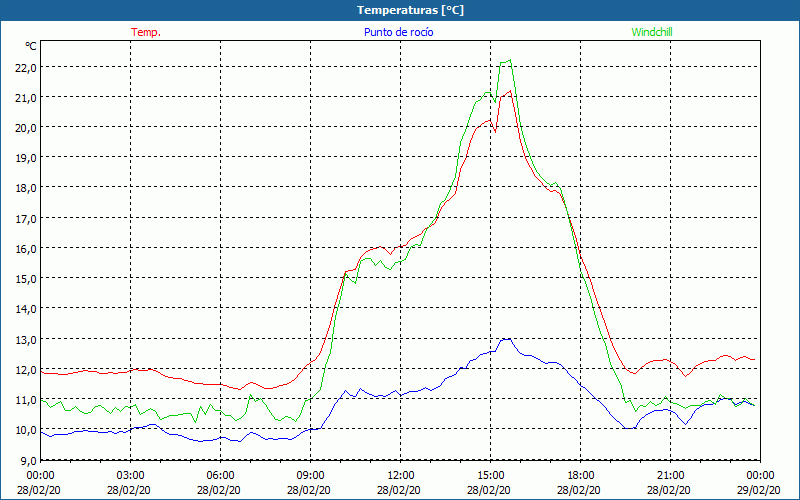Image resolution: width=800 pixels, height=500 pixels.
Task: Click the 09:00 time label
Action: click(310, 476)
